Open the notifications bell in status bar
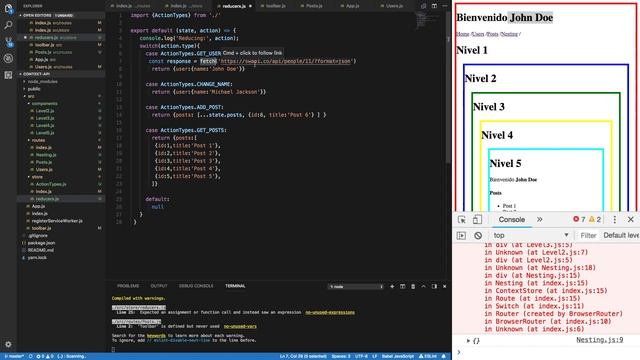This screenshot has height=360, width=640. point(444,356)
